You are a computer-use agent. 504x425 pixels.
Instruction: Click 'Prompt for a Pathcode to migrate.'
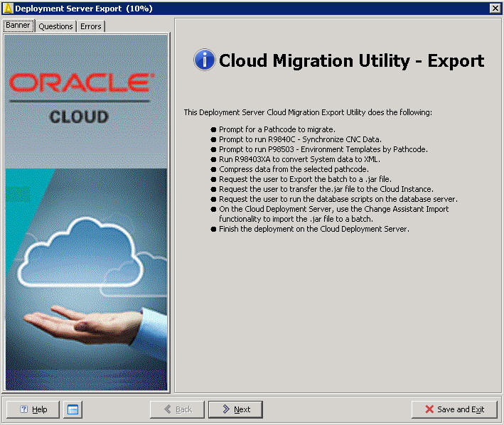[277, 129]
